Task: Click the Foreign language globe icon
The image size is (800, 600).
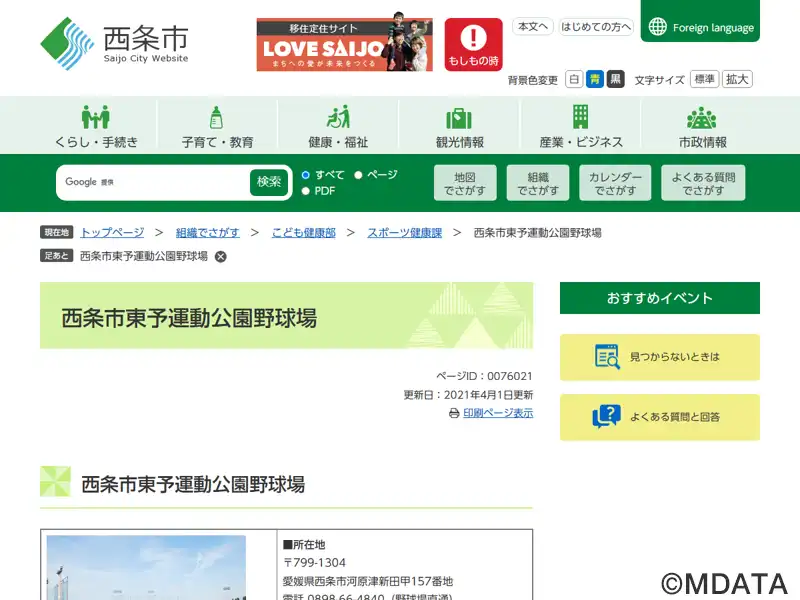Action: (x=657, y=27)
